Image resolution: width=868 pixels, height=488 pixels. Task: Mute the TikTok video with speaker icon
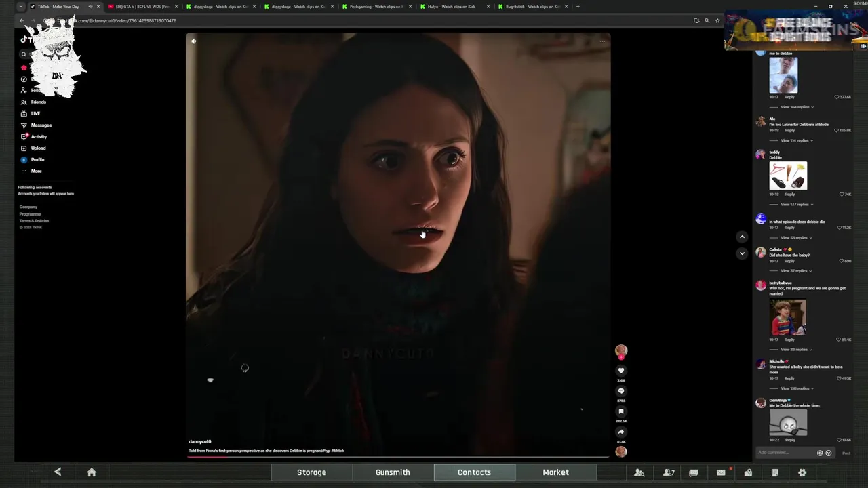click(193, 41)
